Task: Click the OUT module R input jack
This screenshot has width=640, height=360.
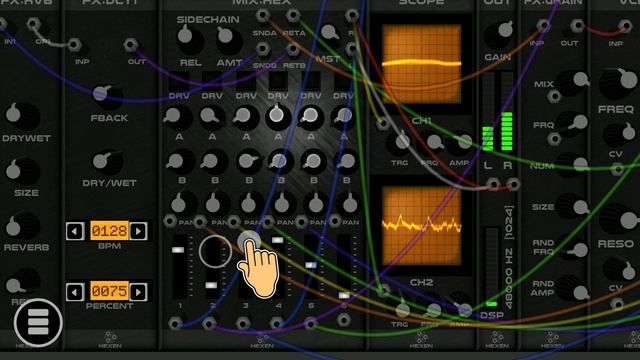Action: (513, 184)
